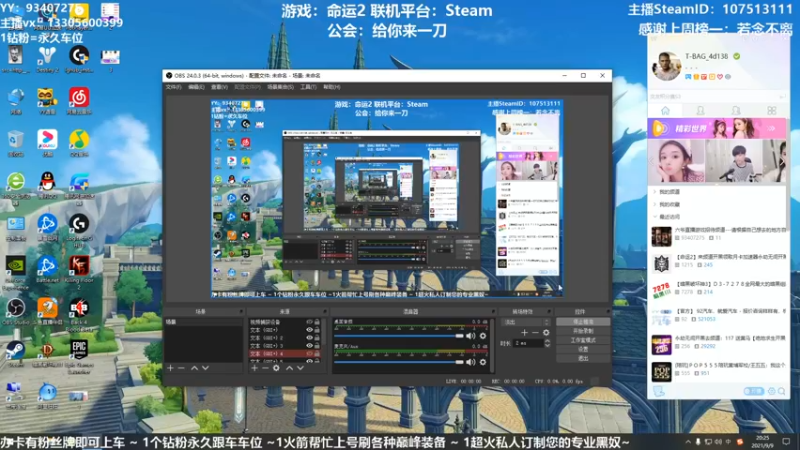Switch to the home tab in YY panel
This screenshot has width=800, height=450.
(x=665, y=111)
